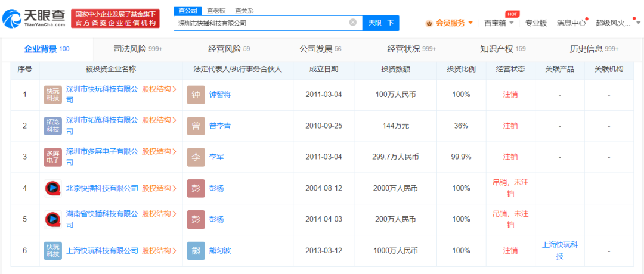Click the 2000万人民币 investment amount
This screenshot has height=274, width=644.
click(x=395, y=188)
